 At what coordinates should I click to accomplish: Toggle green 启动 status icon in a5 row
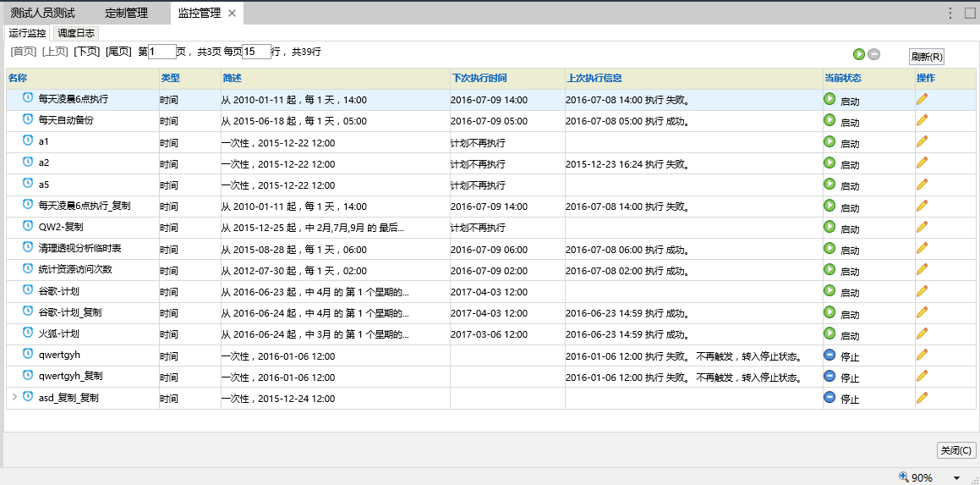click(x=829, y=184)
